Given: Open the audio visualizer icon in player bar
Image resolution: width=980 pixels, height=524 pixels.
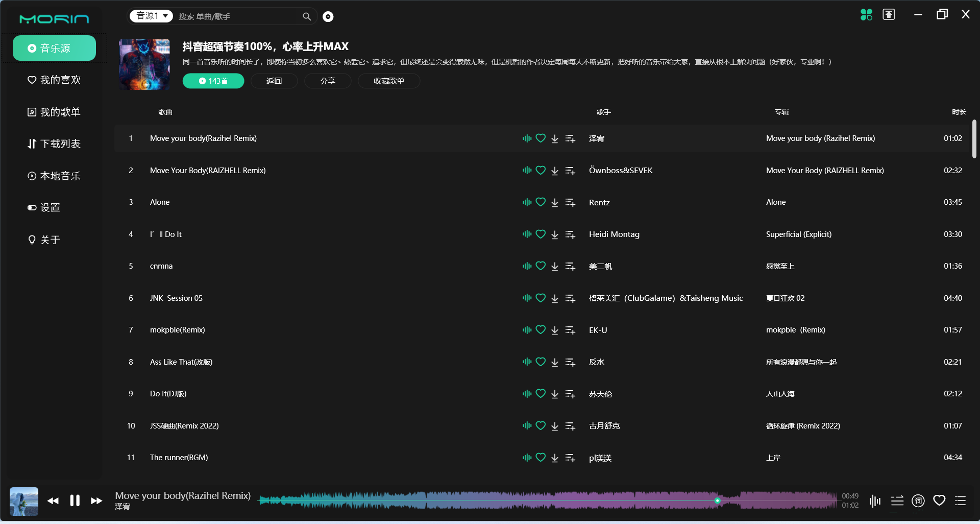Looking at the screenshot, I should [x=875, y=501].
